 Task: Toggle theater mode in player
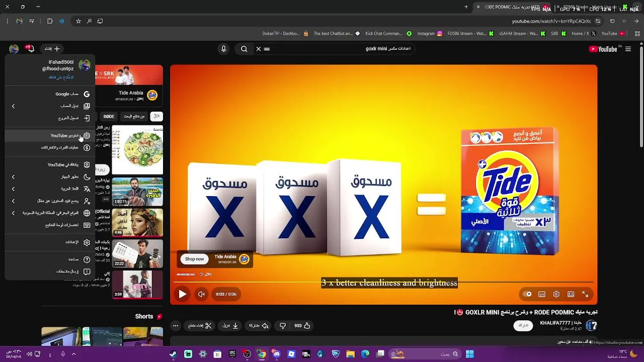[571, 294]
